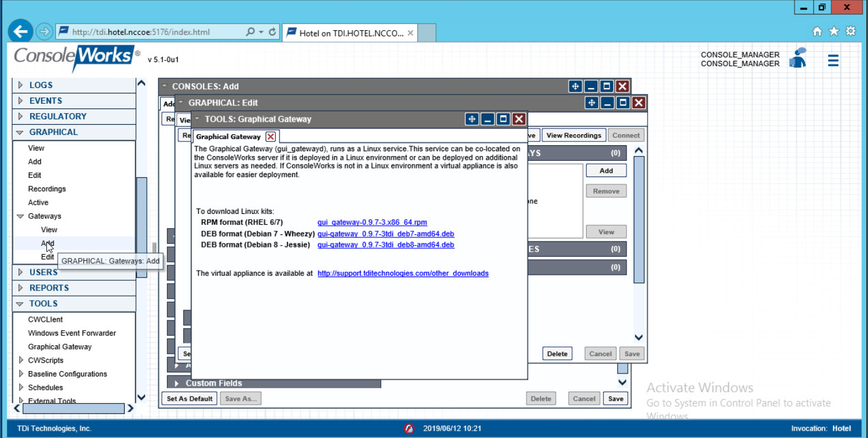
Task: Expand the REGULATORY menu section
Action: pyautogui.click(x=21, y=116)
